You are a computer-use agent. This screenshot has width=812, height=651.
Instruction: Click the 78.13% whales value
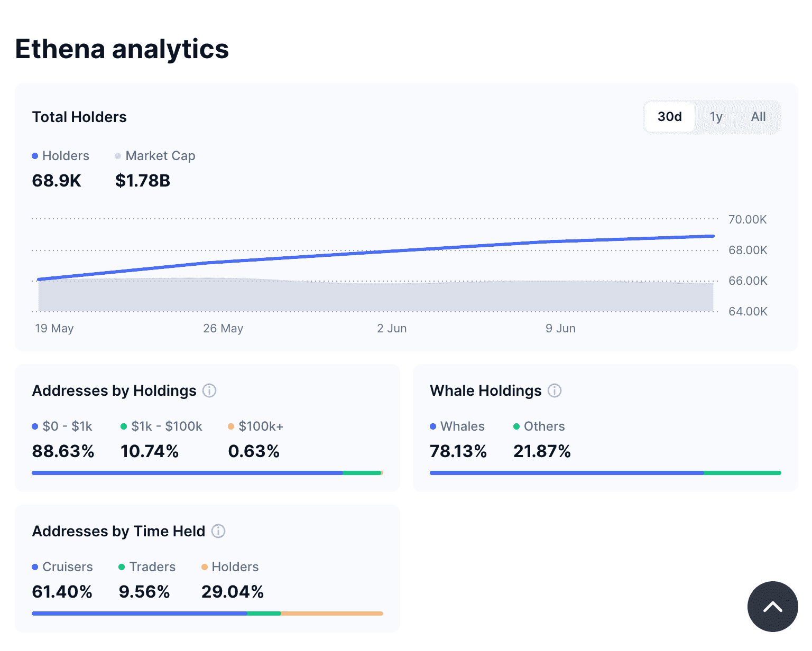[458, 451]
